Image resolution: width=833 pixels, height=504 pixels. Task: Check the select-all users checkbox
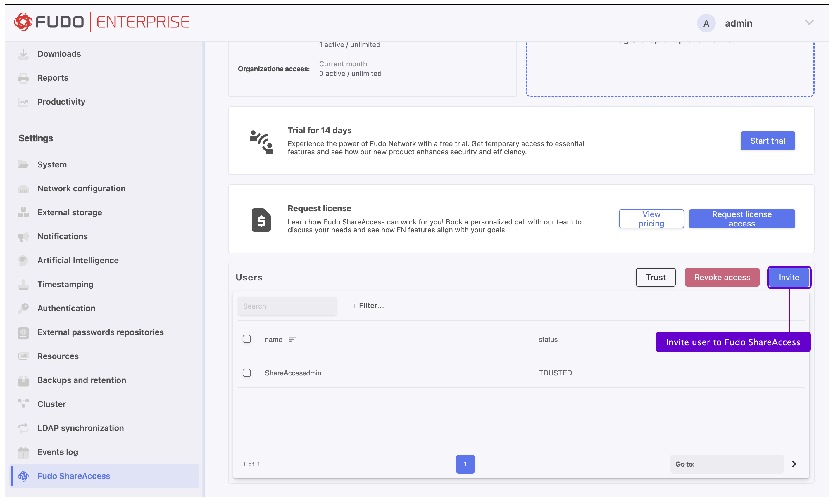tap(247, 339)
